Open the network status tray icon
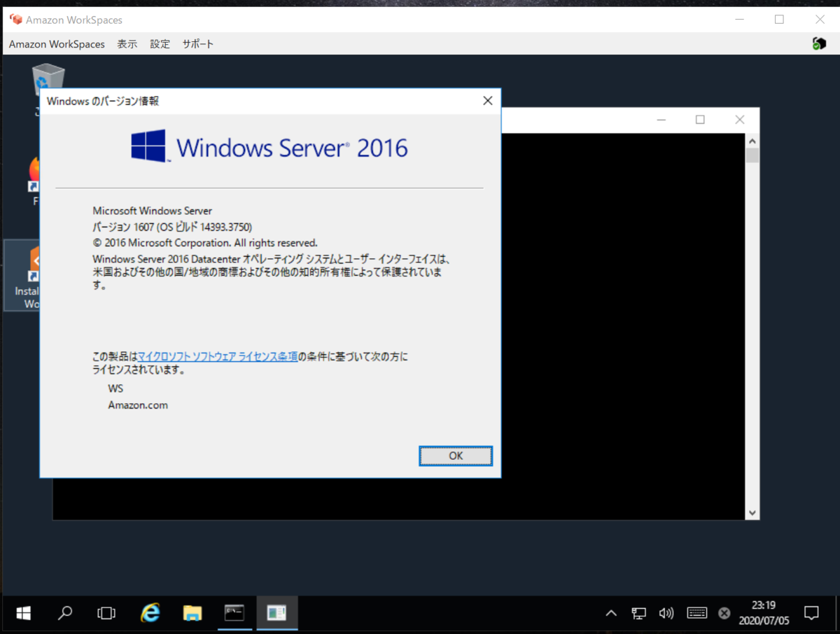The width and height of the screenshot is (840, 634). point(638,614)
